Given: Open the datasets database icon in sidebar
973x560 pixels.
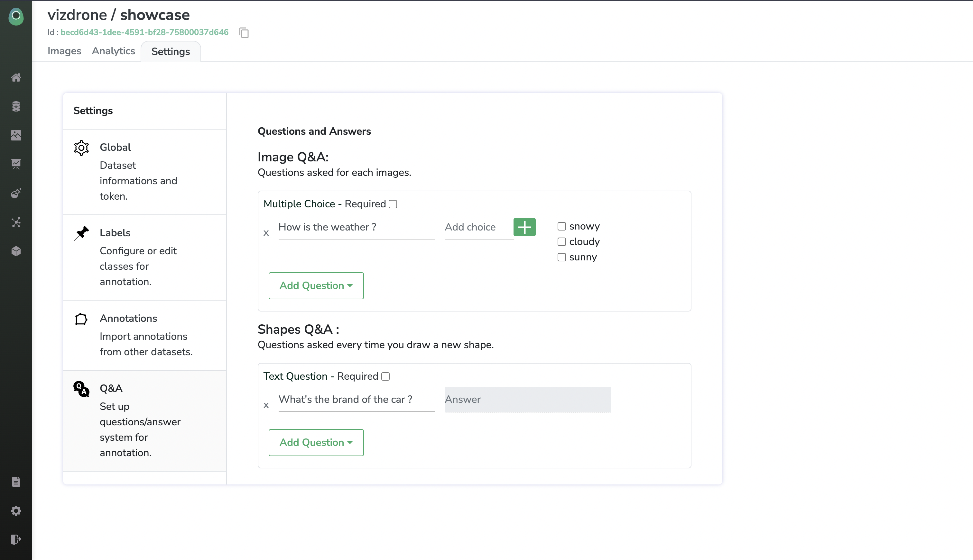Looking at the screenshot, I should pos(16,106).
